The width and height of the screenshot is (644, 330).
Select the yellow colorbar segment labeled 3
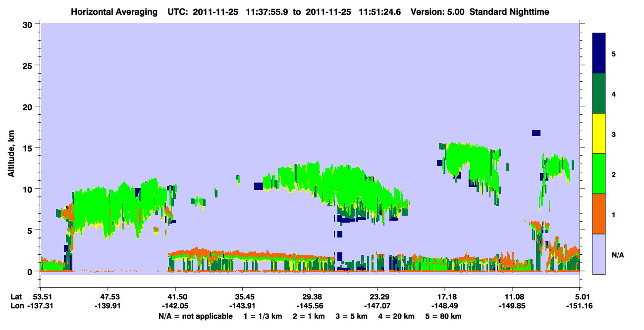599,134
